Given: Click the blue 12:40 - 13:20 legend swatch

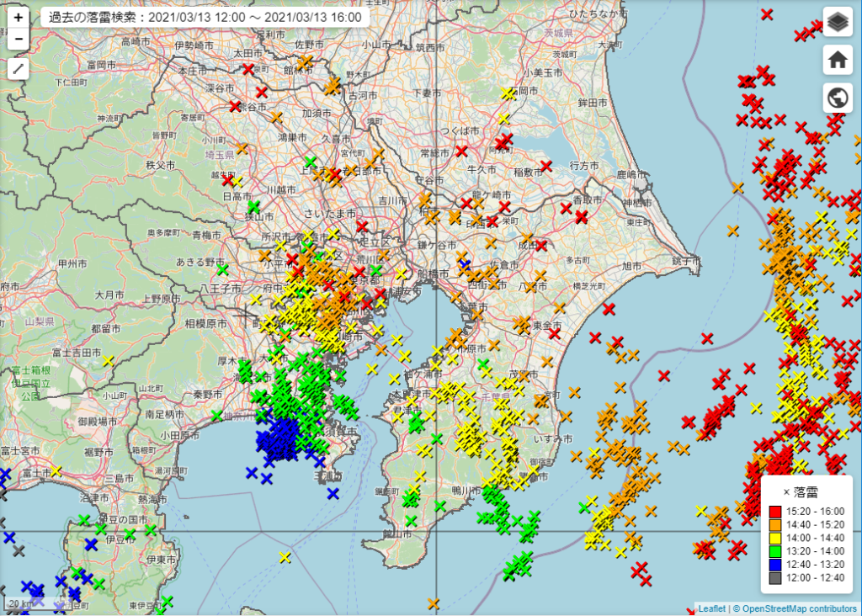Looking at the screenshot, I should pyautogui.click(x=776, y=565).
